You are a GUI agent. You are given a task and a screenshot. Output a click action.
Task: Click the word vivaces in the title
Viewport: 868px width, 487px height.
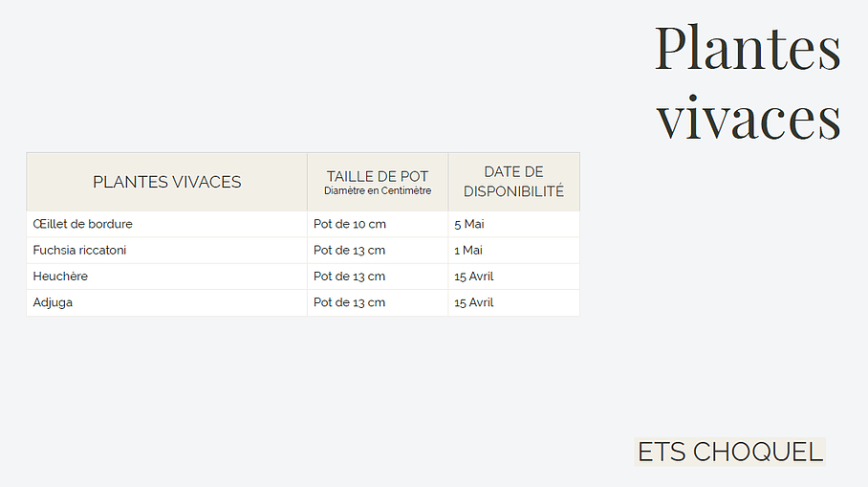[749, 118]
